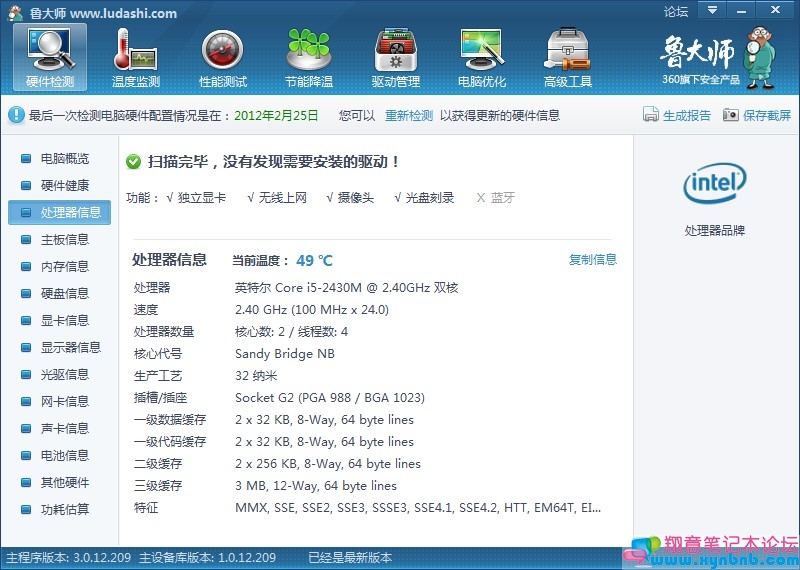
Task: Select 电池信息 battery info
Action: point(64,455)
